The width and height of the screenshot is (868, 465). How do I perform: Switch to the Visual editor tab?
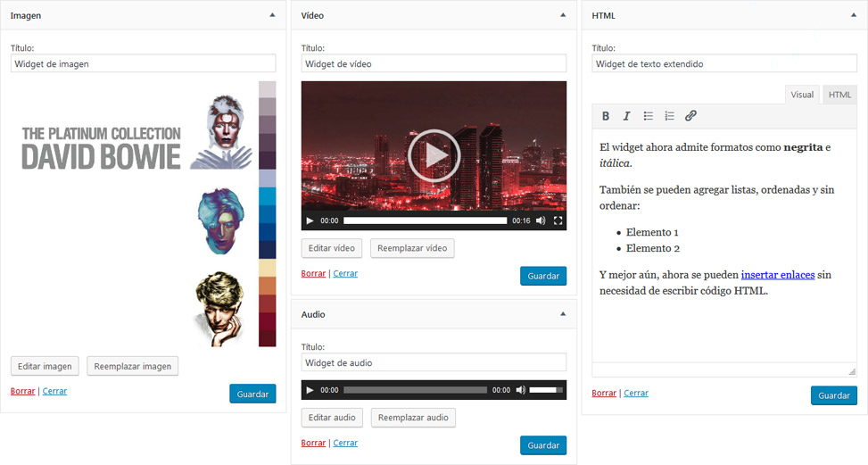click(802, 95)
